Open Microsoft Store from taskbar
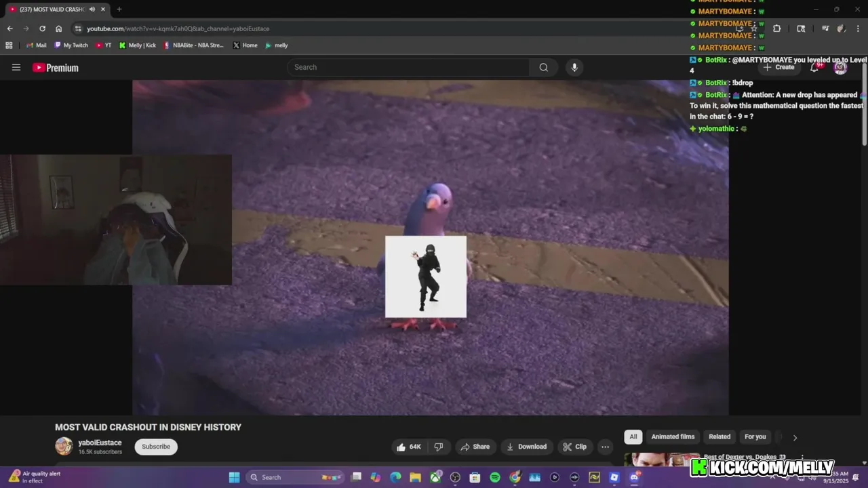The width and height of the screenshot is (868, 488). (x=475, y=477)
